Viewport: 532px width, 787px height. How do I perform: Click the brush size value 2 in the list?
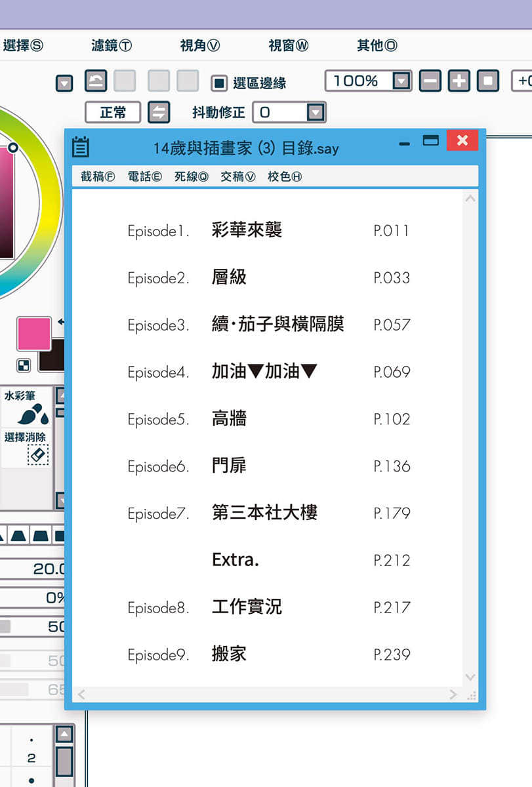[x=31, y=758]
